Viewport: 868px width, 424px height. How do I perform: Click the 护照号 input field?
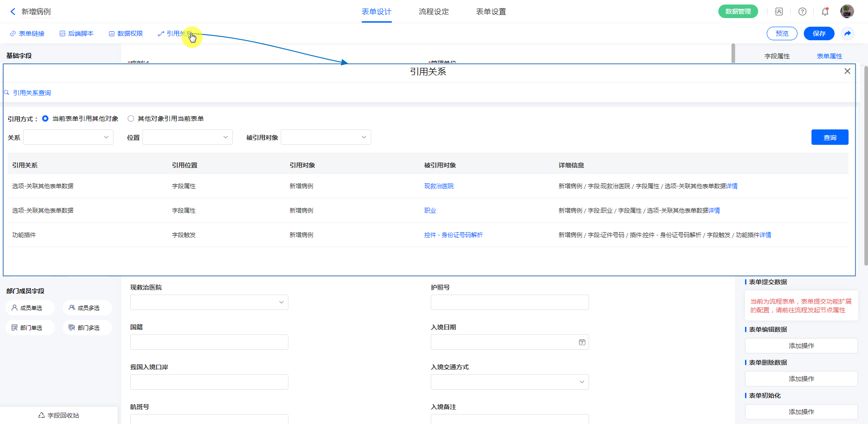pyautogui.click(x=509, y=302)
